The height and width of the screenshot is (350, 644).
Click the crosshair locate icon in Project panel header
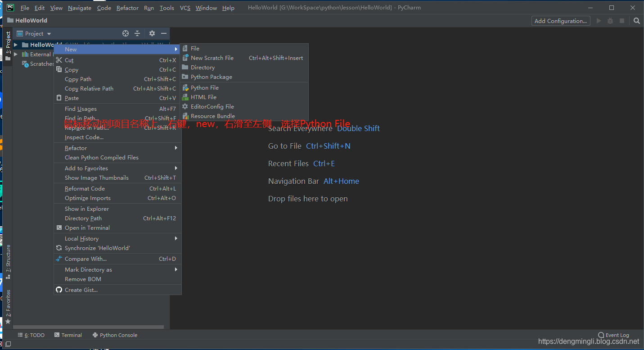pyautogui.click(x=126, y=33)
